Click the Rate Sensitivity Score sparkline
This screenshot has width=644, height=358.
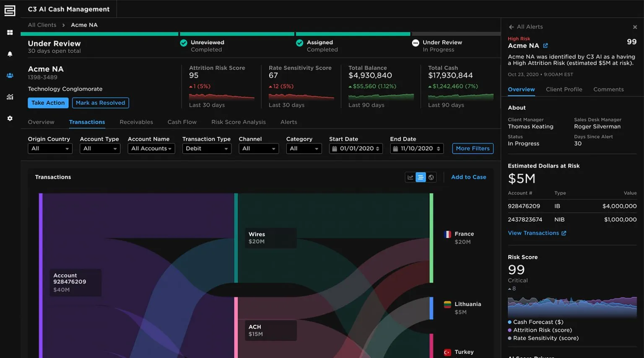[x=301, y=97]
